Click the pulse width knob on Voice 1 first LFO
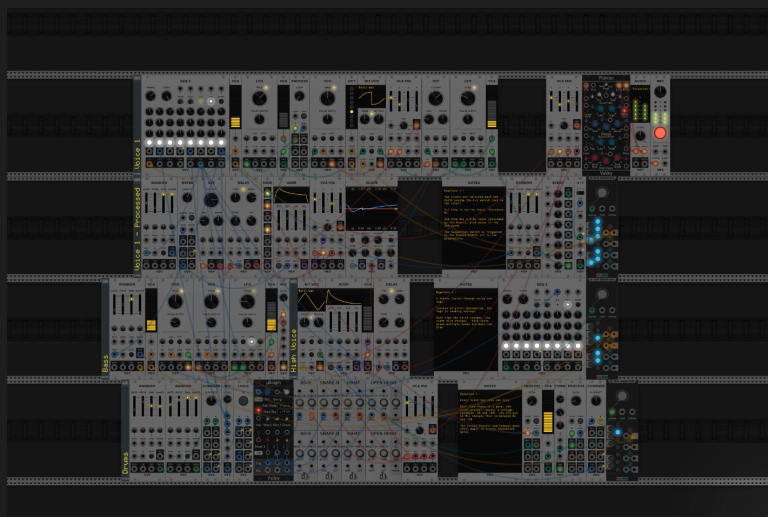The image size is (768, 517). (x=259, y=119)
